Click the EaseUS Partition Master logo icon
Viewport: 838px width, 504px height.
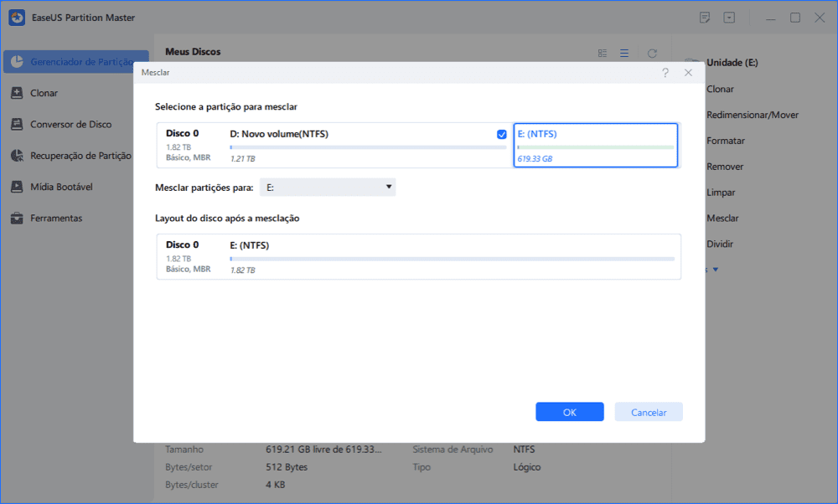pyautogui.click(x=17, y=17)
